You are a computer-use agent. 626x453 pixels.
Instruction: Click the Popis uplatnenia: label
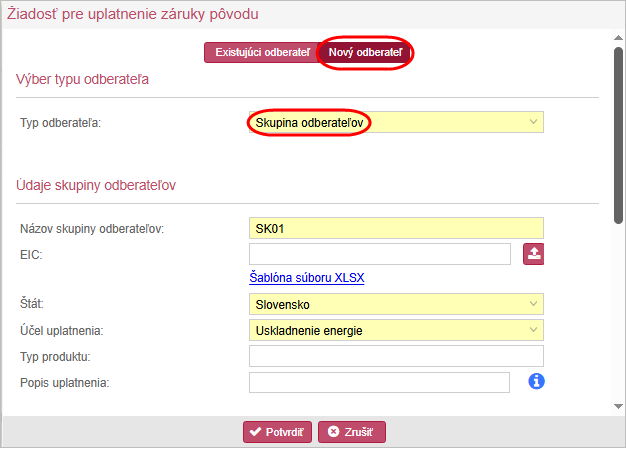pyautogui.click(x=65, y=383)
